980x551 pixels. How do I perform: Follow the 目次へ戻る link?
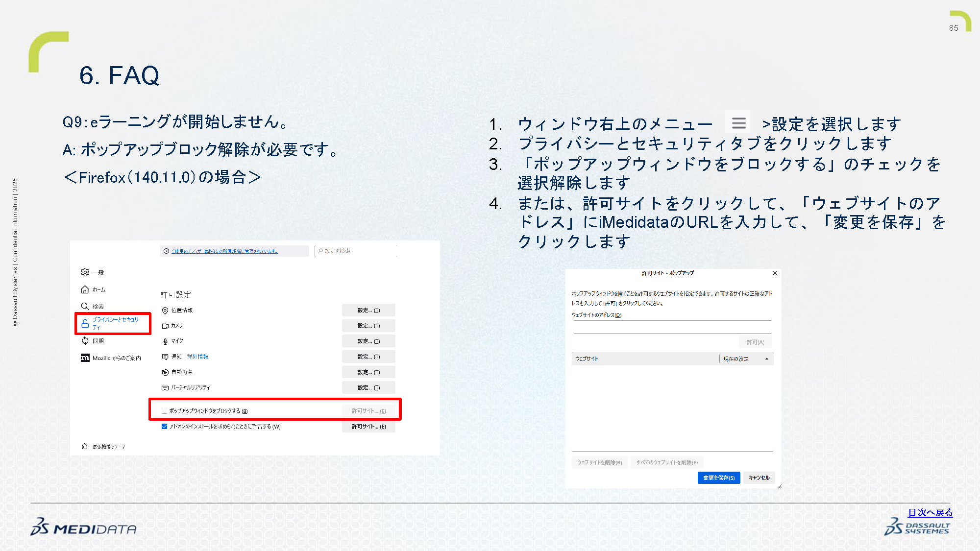(930, 513)
